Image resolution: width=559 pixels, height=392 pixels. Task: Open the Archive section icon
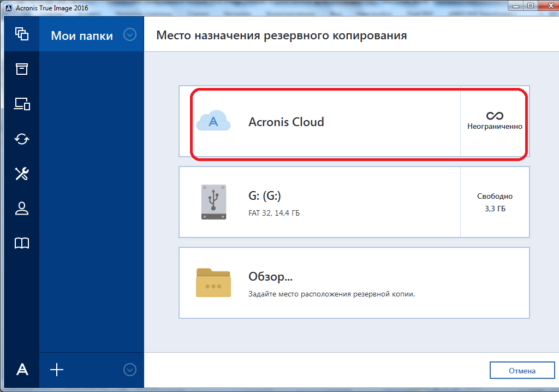[x=21, y=69]
